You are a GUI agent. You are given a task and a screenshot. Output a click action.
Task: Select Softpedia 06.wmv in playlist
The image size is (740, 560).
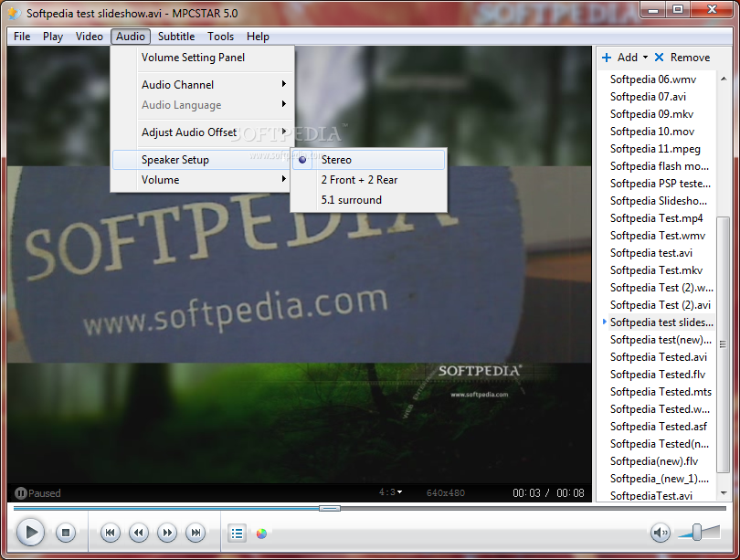653,79
